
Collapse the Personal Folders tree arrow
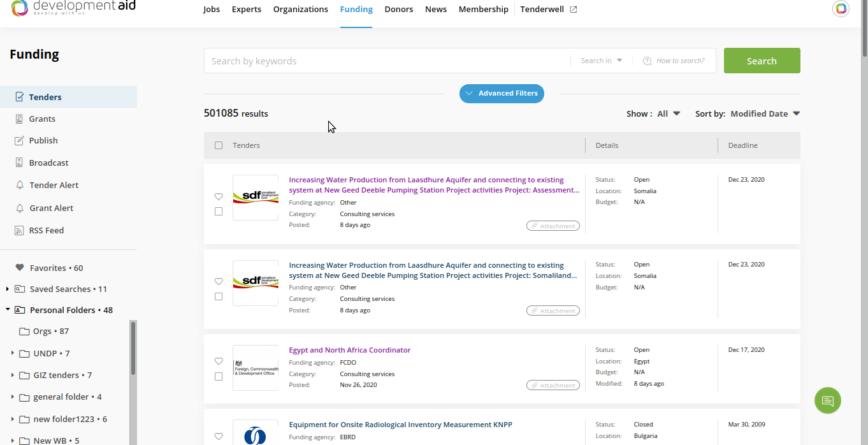pyautogui.click(x=8, y=310)
